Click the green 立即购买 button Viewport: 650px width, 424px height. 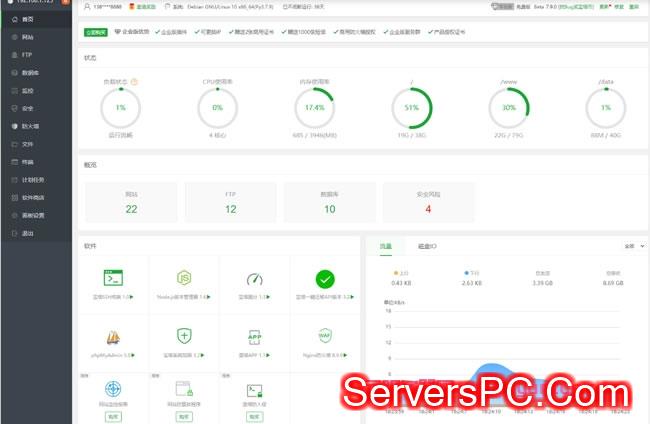click(x=96, y=32)
